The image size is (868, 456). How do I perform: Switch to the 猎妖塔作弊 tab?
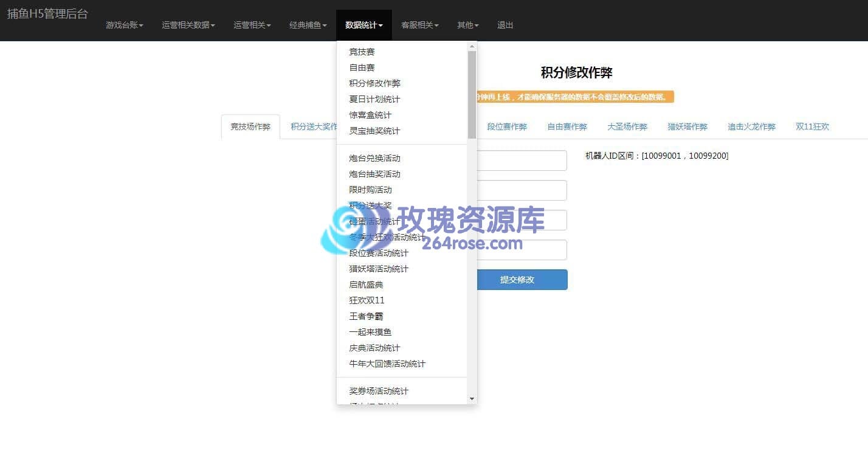[x=687, y=126]
